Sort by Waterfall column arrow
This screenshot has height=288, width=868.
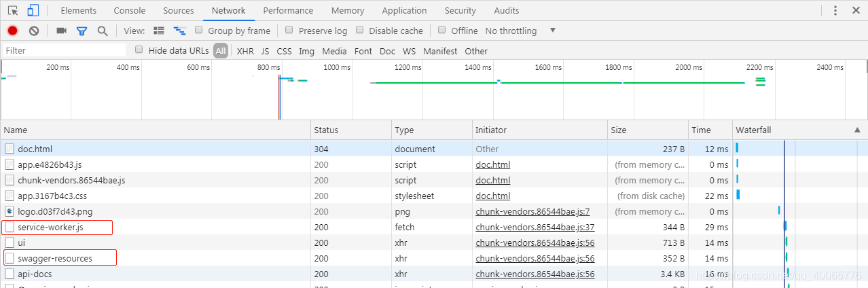[856, 130]
